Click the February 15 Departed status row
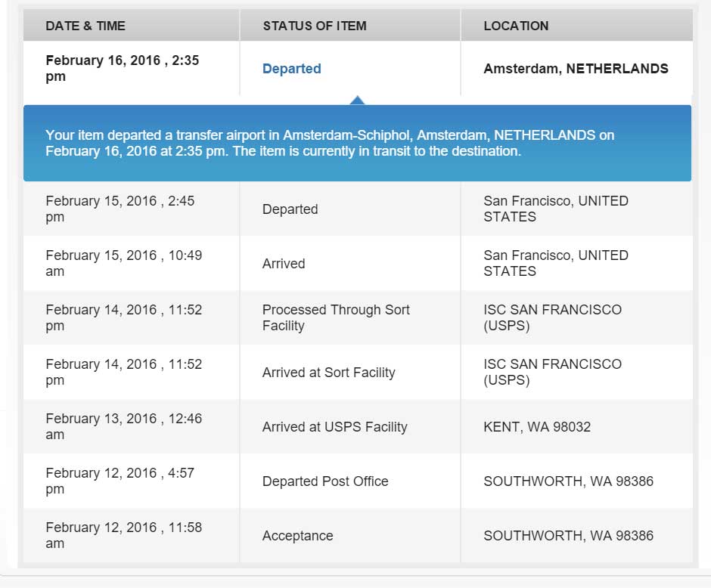This screenshot has height=588, width=711. coord(290,209)
